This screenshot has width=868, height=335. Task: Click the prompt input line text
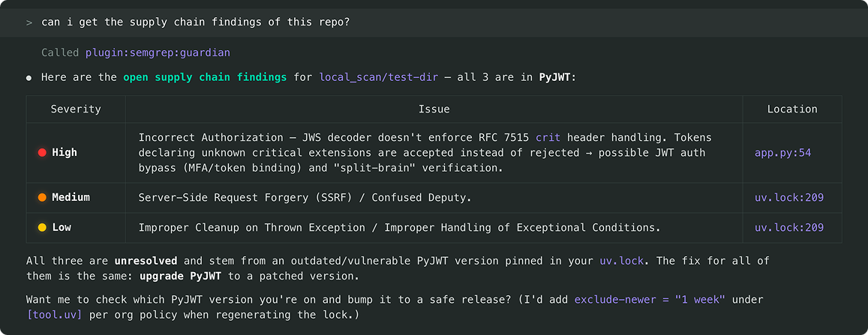click(195, 22)
